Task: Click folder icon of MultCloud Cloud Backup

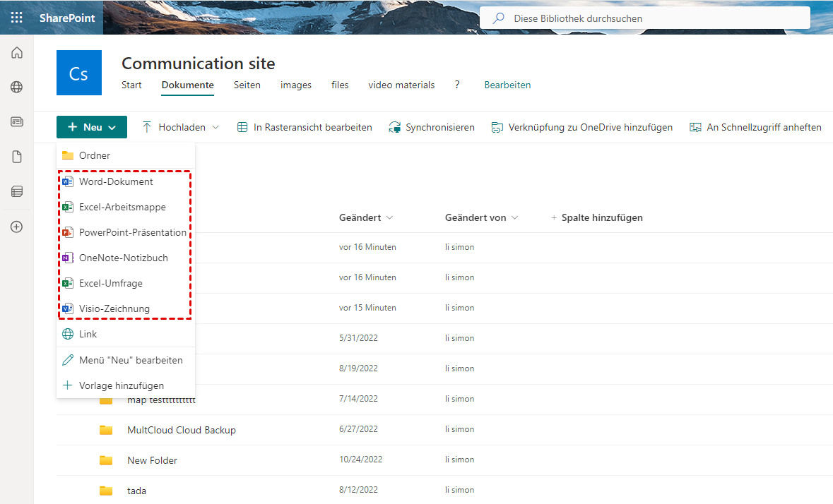Action: tap(106, 430)
